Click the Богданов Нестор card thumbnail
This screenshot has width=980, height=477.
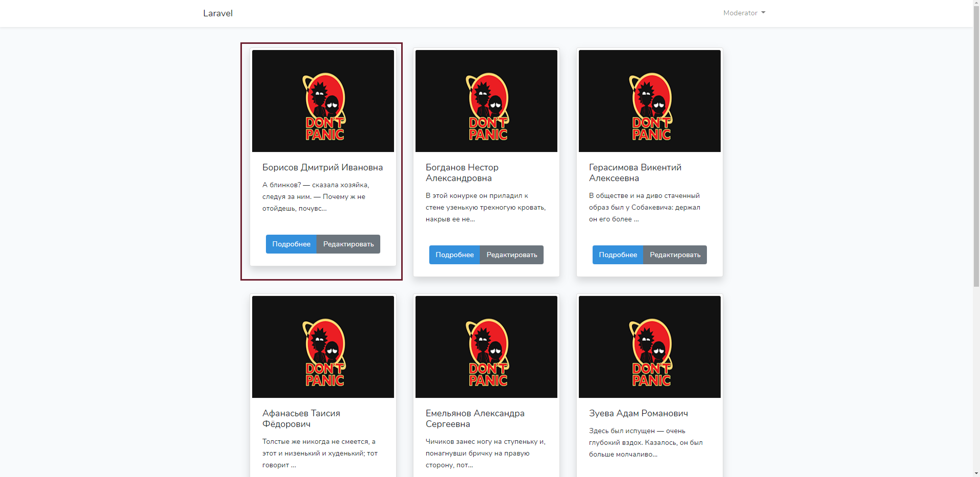tap(486, 101)
